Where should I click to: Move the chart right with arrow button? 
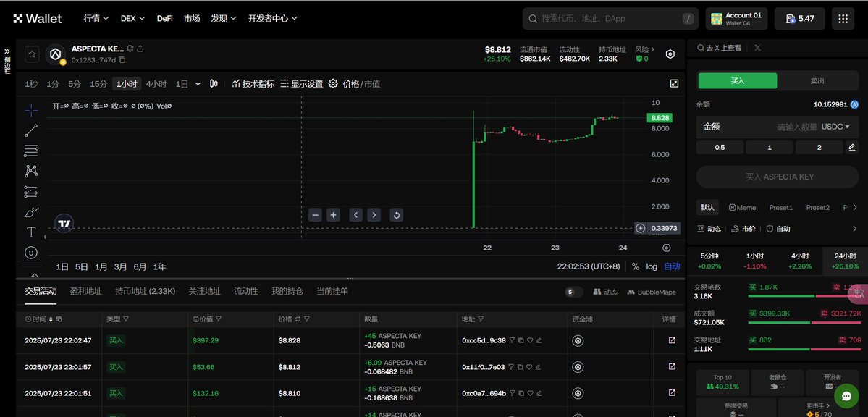point(374,215)
